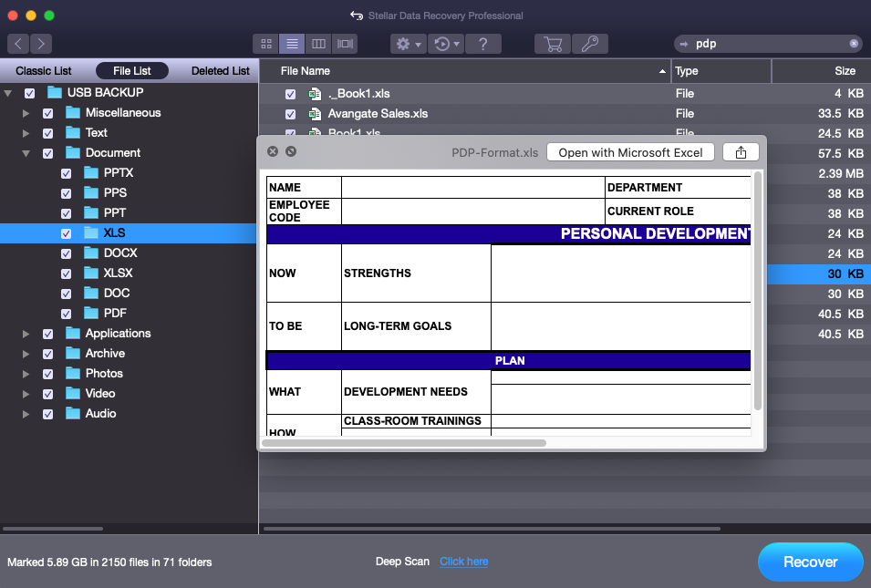Image resolution: width=871 pixels, height=588 pixels.
Task: Open the gear settings menu
Action: [409, 44]
